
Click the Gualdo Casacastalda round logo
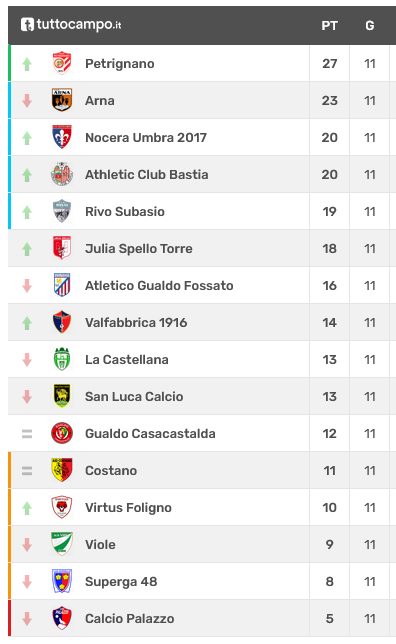coord(62,433)
